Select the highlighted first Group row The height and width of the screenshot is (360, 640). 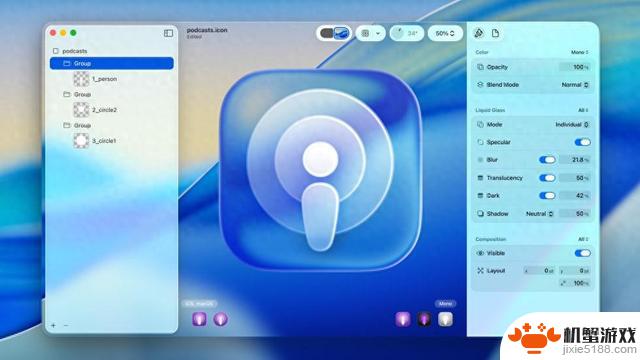coord(111,63)
